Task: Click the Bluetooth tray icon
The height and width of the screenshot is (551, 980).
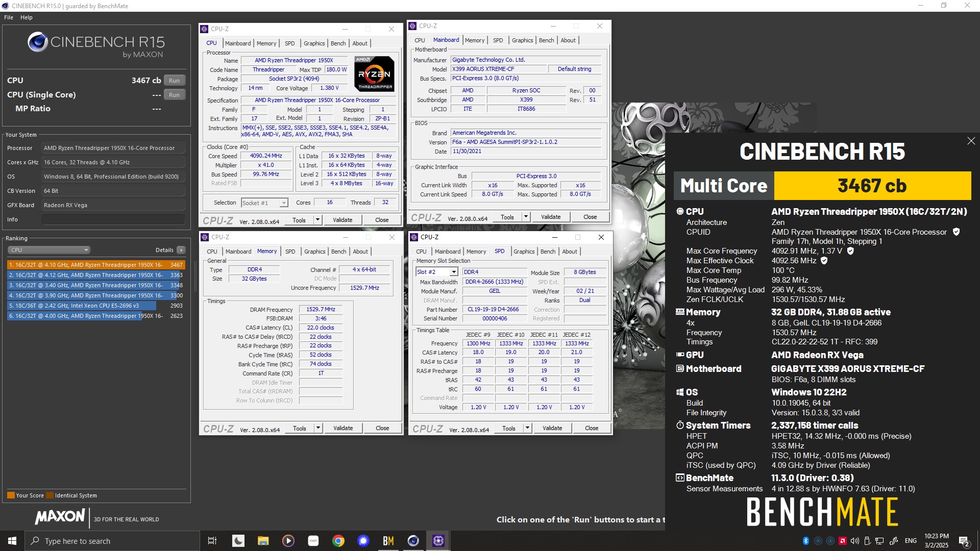Action: (x=806, y=541)
